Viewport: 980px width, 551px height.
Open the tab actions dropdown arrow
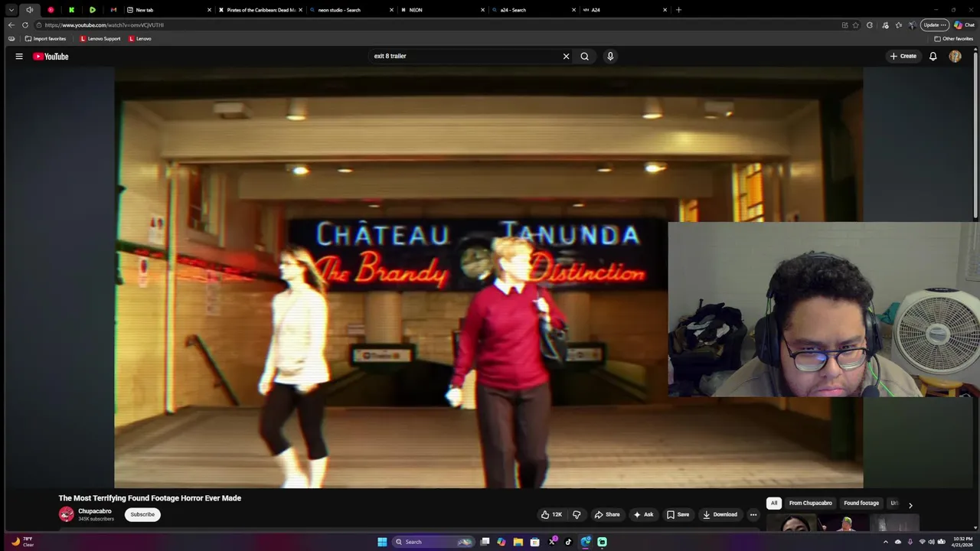point(11,10)
